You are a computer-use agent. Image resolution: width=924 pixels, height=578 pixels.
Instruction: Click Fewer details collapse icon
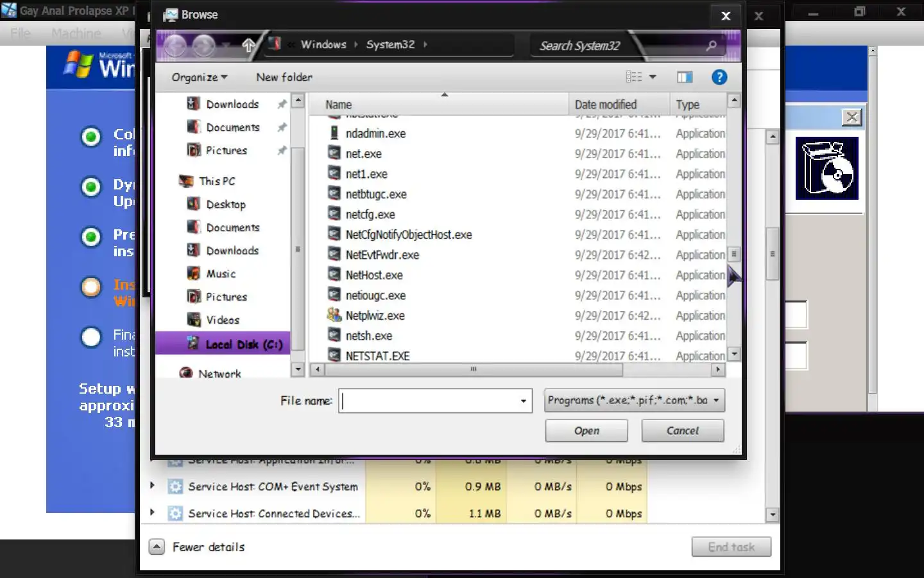[157, 547]
